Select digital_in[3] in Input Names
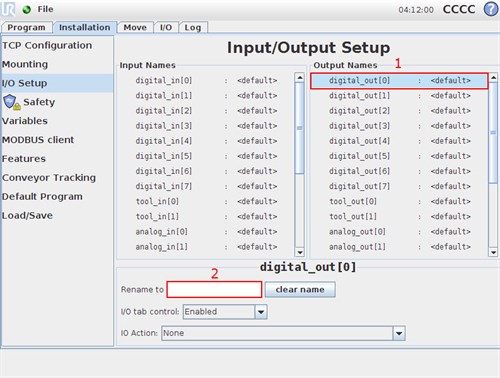The height and width of the screenshot is (378, 500). pyautogui.click(x=206, y=126)
